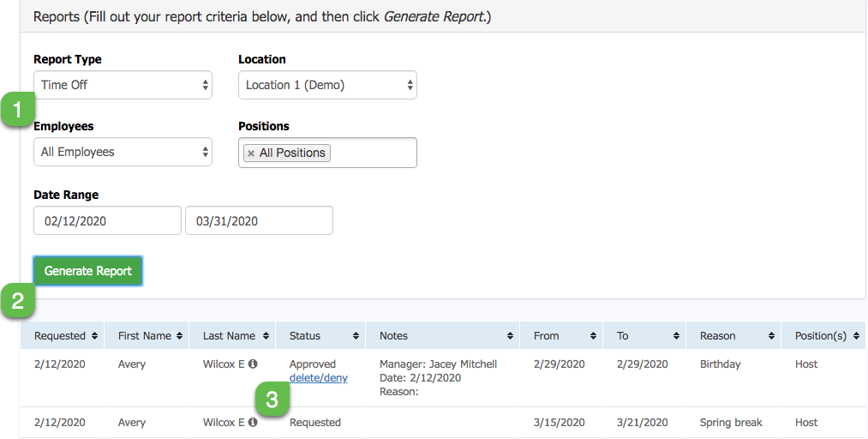Click the delete/deny link
Image resolution: width=868 pixels, height=439 pixels.
[x=318, y=378]
